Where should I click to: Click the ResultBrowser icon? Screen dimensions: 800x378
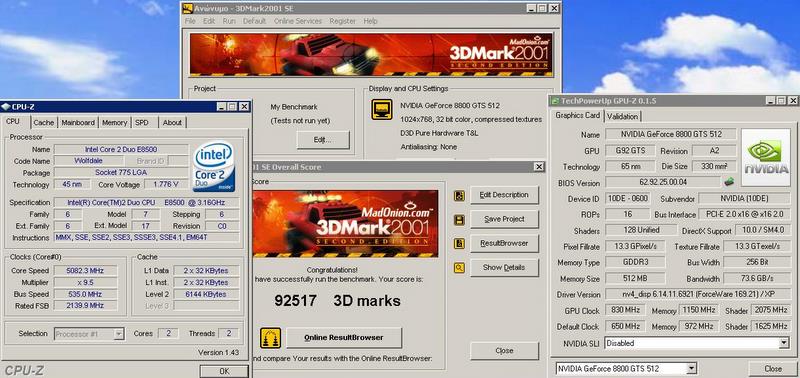pyautogui.click(x=459, y=244)
